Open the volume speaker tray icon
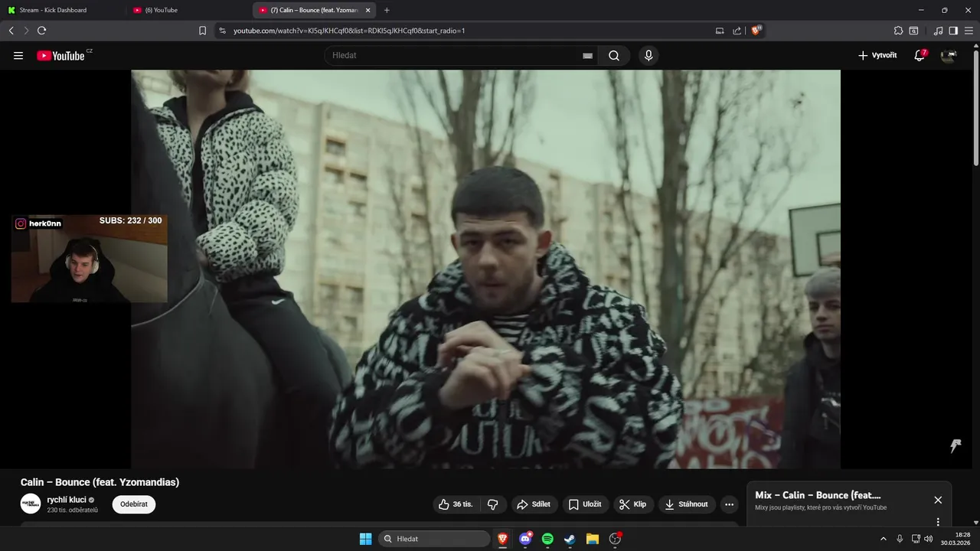Viewport: 980px width, 551px height. pyautogui.click(x=928, y=539)
